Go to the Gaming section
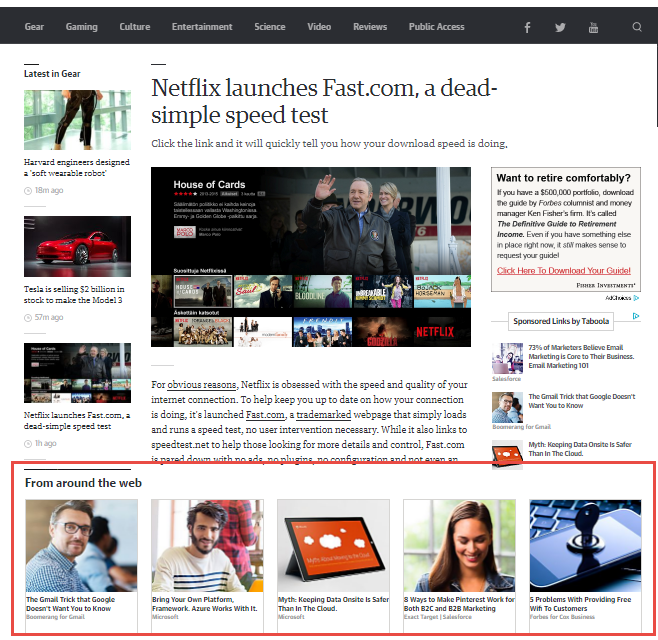The image size is (658, 640). [x=81, y=27]
